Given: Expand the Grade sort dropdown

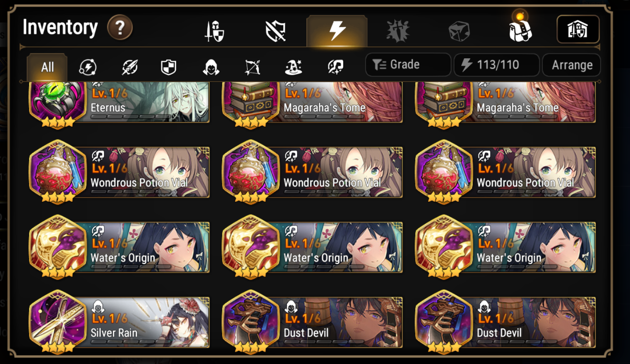Looking at the screenshot, I should coord(408,65).
